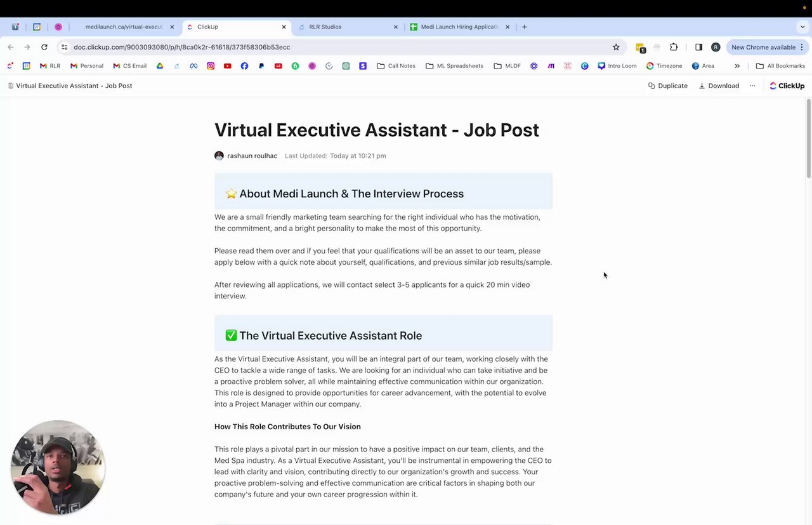The height and width of the screenshot is (525, 812).
Task: Open the yellow extension with badge 1
Action: [x=640, y=48]
